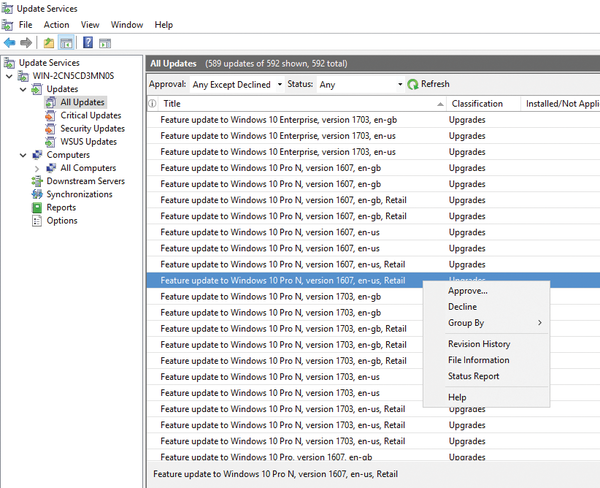Open the Help menu in menu bar
Screen dimensions: 600x488
coord(164,25)
